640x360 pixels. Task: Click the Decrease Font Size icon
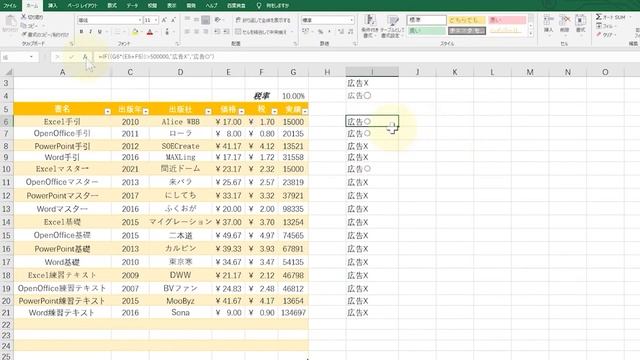(173, 20)
